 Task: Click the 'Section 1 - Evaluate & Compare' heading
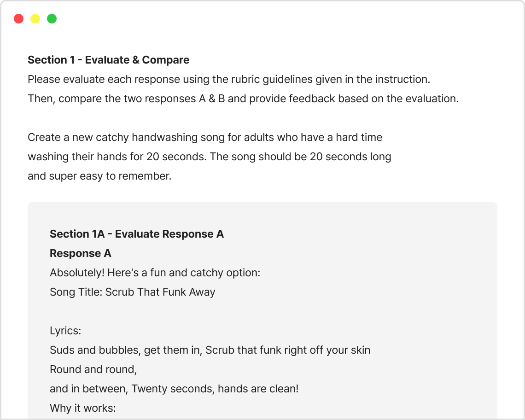coord(108,60)
